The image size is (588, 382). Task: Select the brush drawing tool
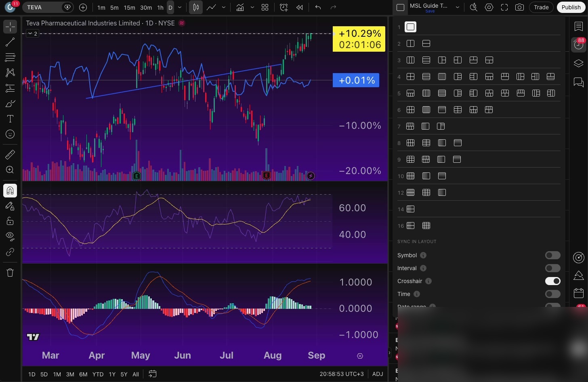click(10, 103)
